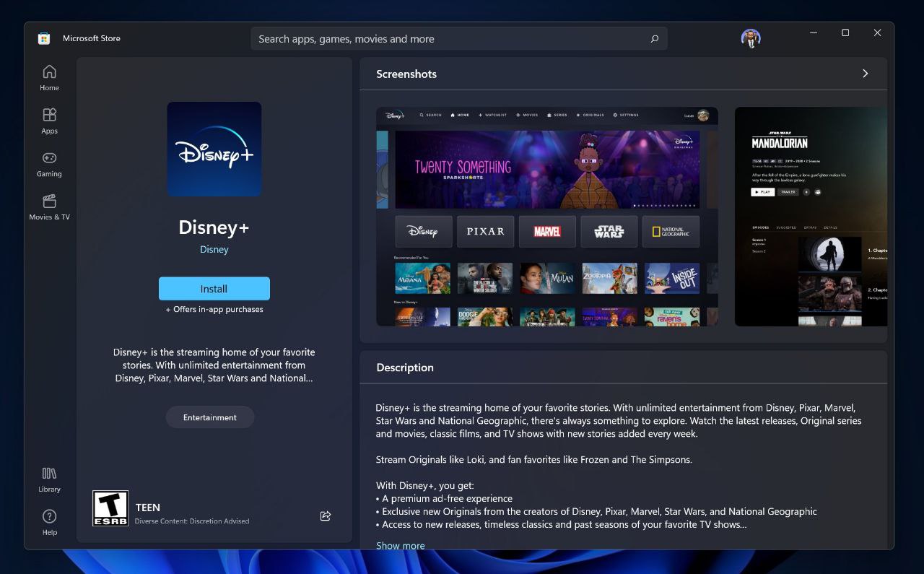Click the Microsoft Store logo icon
Viewport: 924px width, 574px height.
[44, 38]
